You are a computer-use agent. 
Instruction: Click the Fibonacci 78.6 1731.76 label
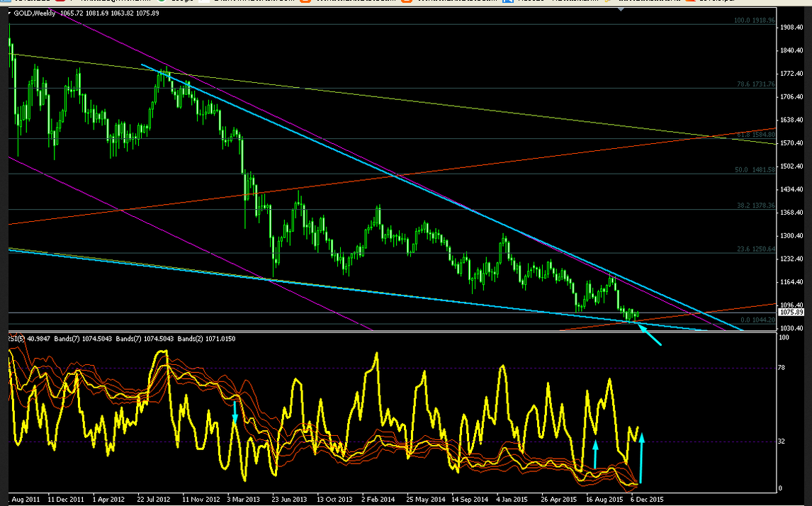click(x=756, y=84)
